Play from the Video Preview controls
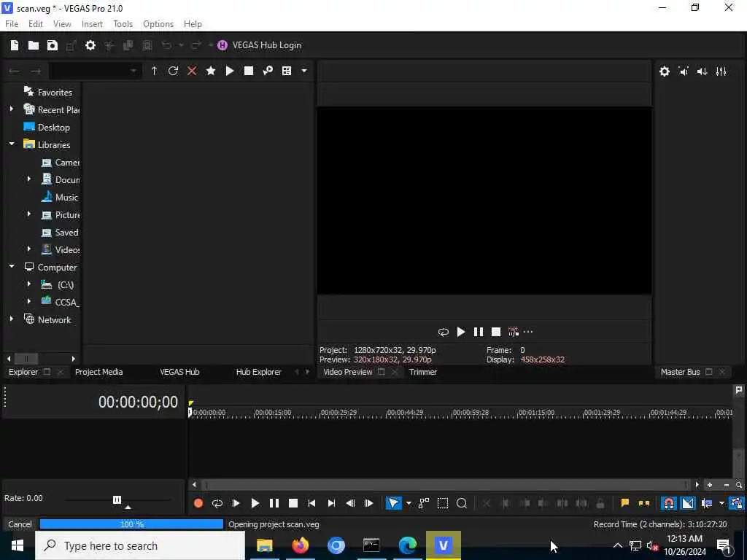Image resolution: width=747 pixels, height=560 pixels. (461, 332)
